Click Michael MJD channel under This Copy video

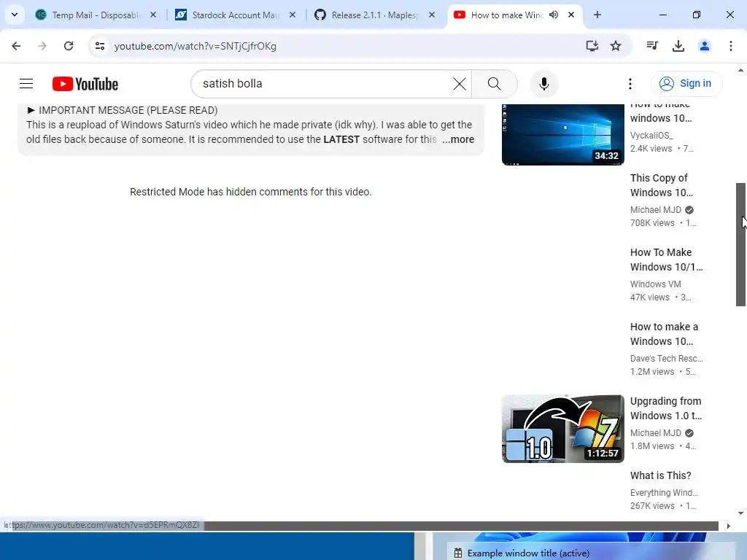(x=656, y=210)
